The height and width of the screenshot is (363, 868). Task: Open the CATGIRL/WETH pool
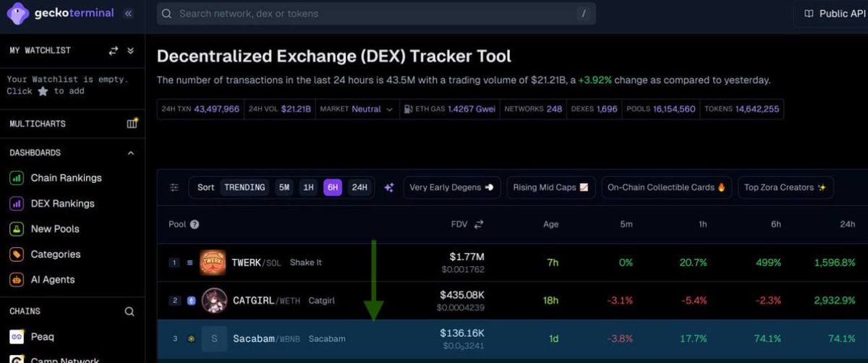(513, 301)
